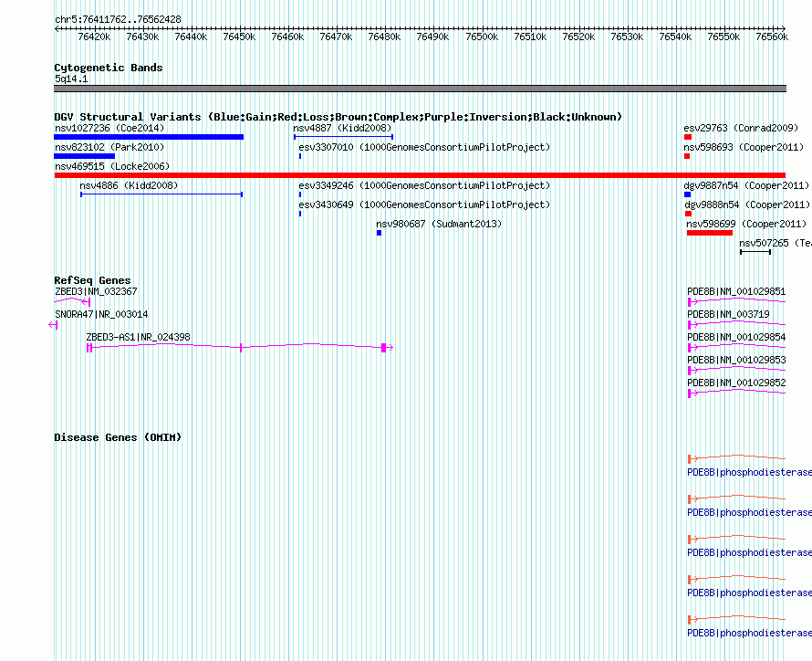Open the PDE8B|NM_001029853 label
The image size is (812, 661).
pos(736,360)
